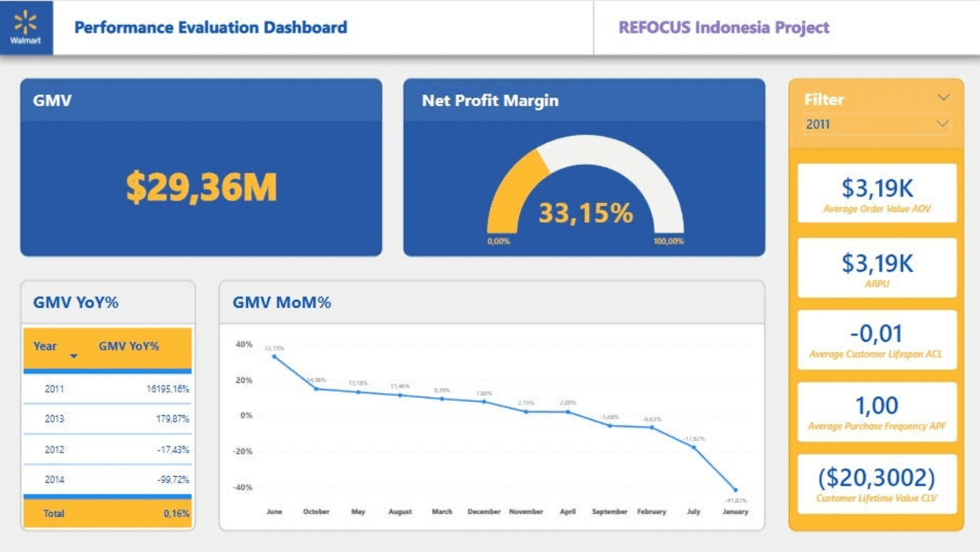Click the GMV $29,36M card value

(x=201, y=188)
